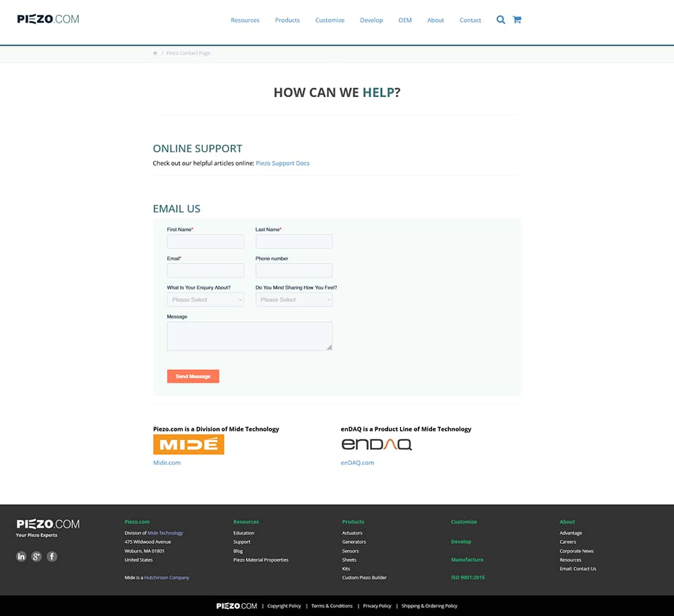Click Advantage in footer About
This screenshot has width=674, height=616.
[570, 533]
